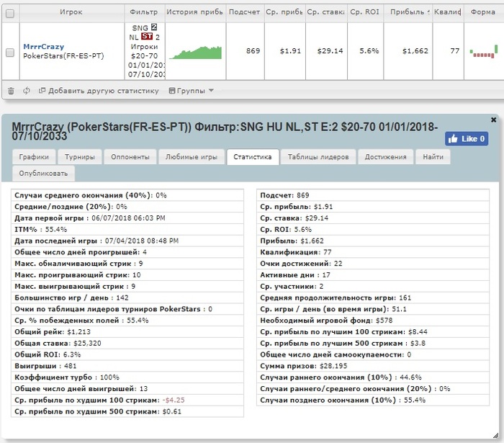Image resolution: width=504 pixels, height=443 pixels.
Task: Open the Таблицы лидеров tab
Action: 318,157
